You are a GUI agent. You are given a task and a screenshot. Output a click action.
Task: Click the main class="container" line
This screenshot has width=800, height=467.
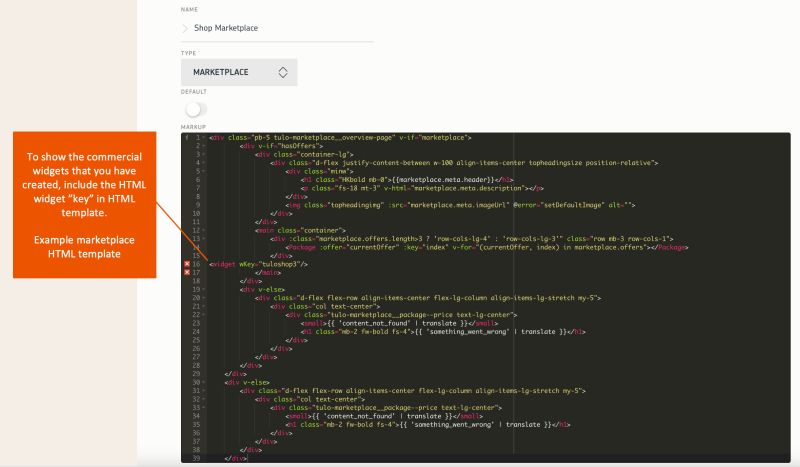click(301, 230)
